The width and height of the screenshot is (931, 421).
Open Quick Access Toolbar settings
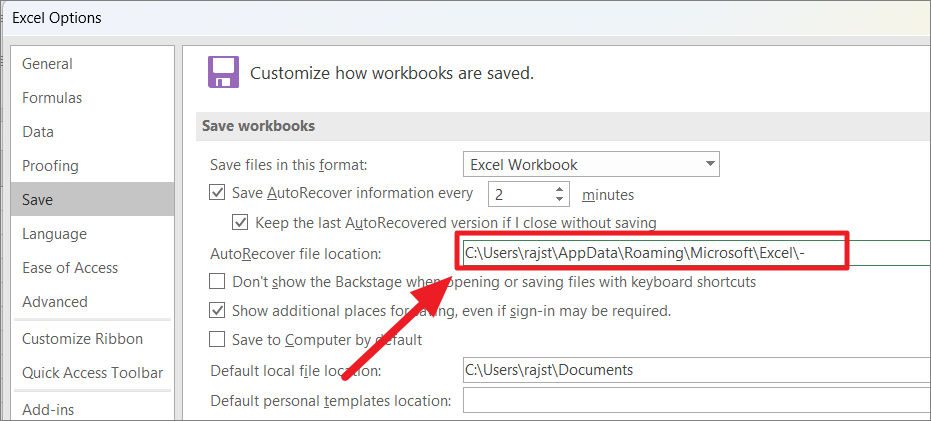point(93,373)
